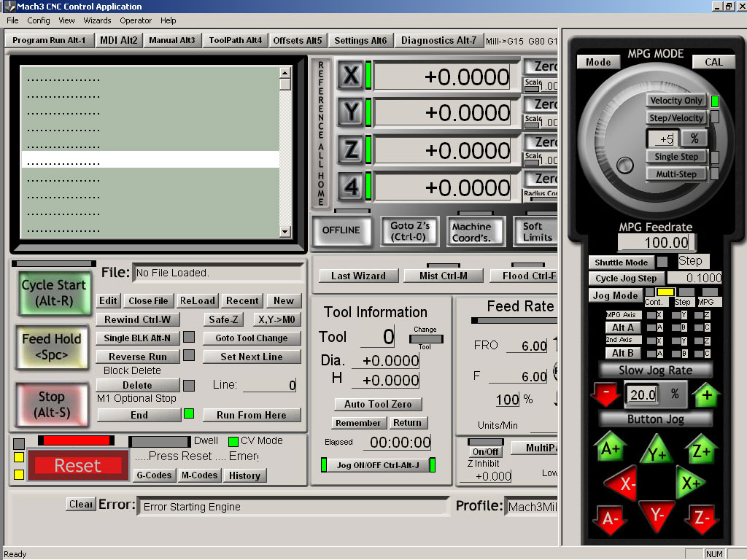Click the G-code window scrollbar up arrow

285,73
